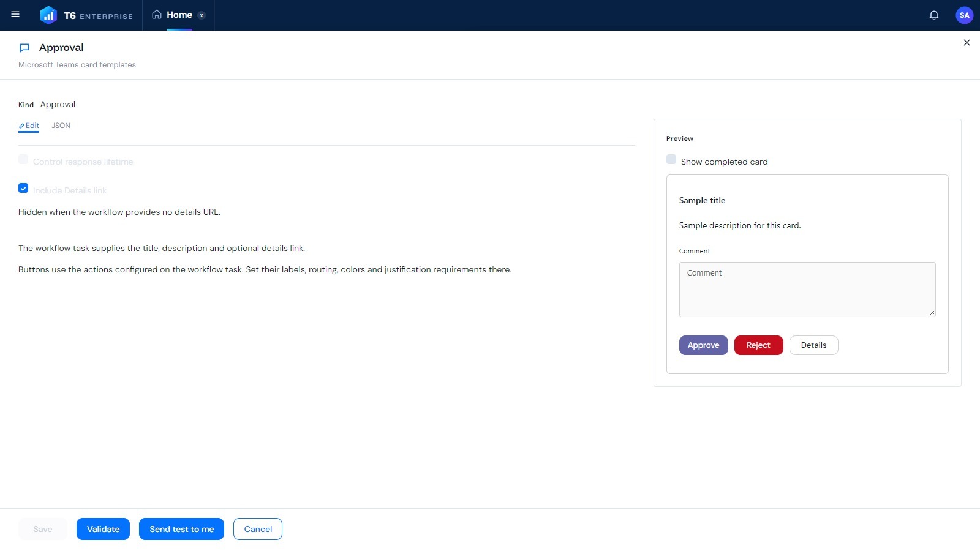Close the Home tab with its x
Viewport: 980px width, 551px height.
[202, 15]
